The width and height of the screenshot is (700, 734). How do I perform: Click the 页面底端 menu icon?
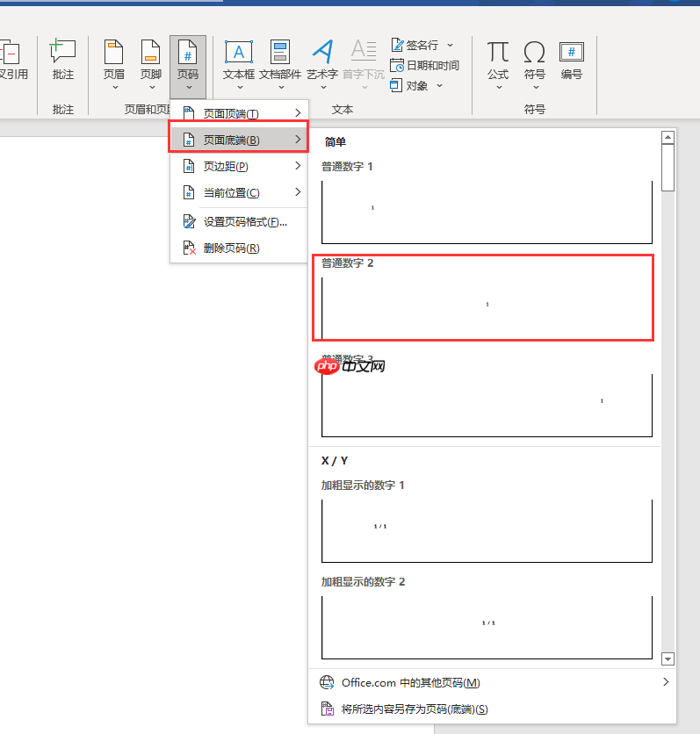189,140
